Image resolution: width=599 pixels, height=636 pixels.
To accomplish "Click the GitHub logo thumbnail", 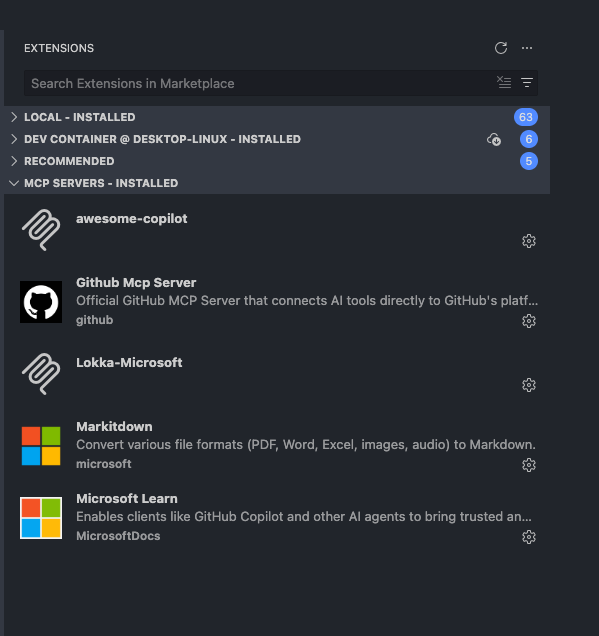I will click(41, 302).
